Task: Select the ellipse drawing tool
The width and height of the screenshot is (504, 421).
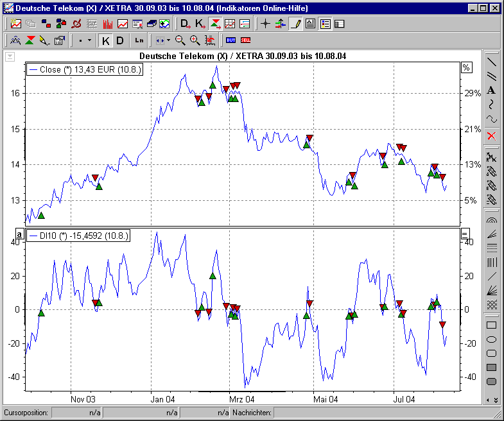Action: pyautogui.click(x=491, y=339)
